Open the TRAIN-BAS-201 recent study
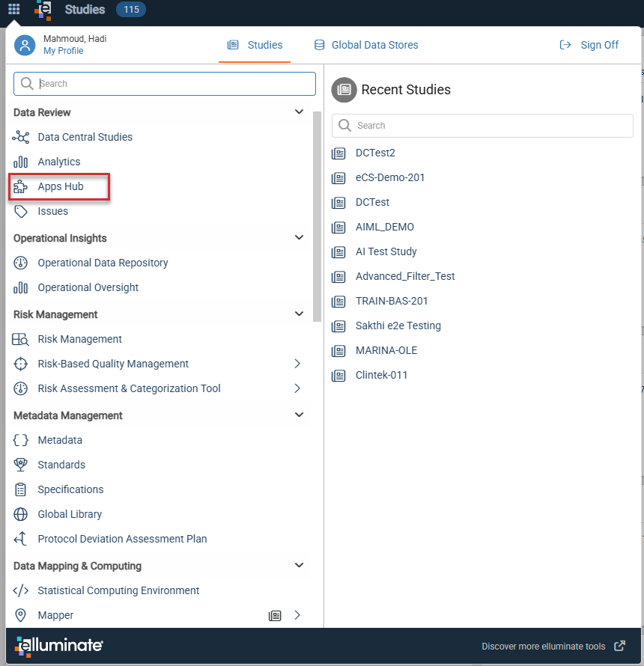Viewport: 644px width, 666px height. (392, 301)
